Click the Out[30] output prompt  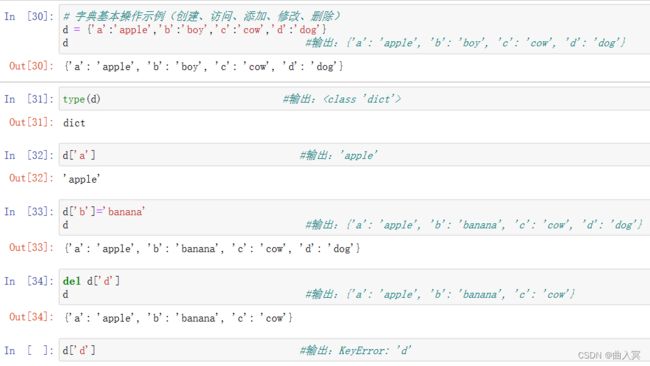[x=32, y=66]
